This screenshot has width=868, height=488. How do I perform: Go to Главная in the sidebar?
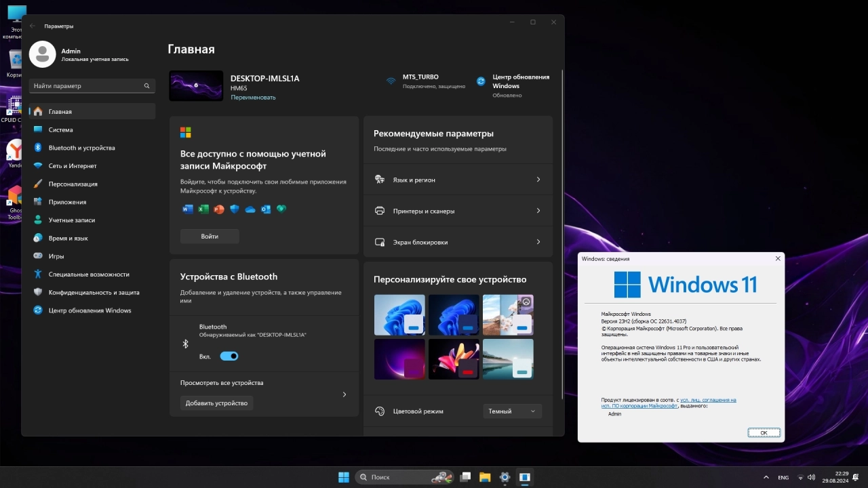point(92,111)
